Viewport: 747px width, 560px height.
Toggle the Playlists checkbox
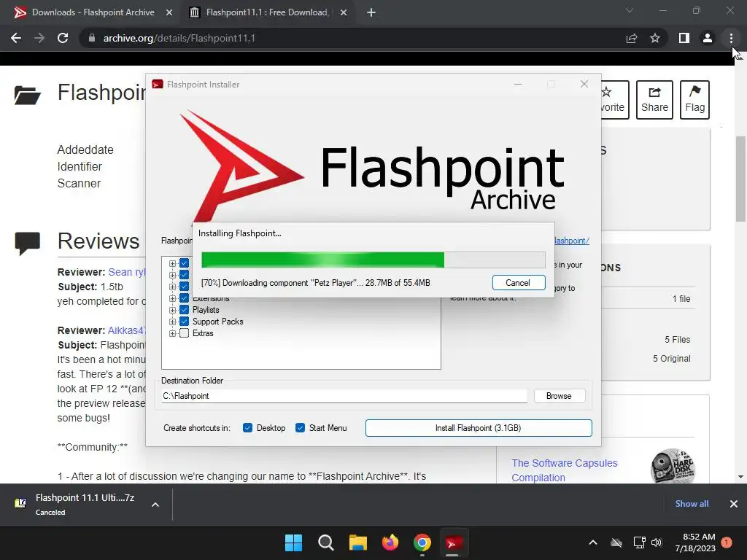[x=185, y=310]
